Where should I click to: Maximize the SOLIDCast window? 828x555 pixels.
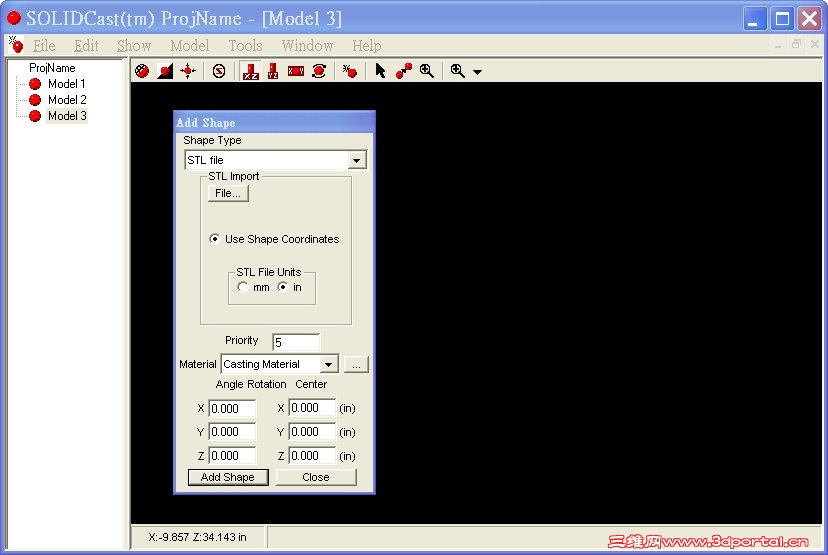[x=782, y=18]
